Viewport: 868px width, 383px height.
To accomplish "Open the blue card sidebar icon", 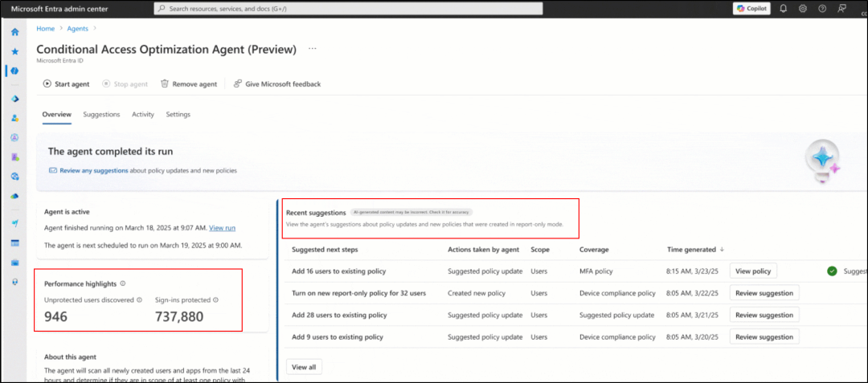I will [x=15, y=242].
